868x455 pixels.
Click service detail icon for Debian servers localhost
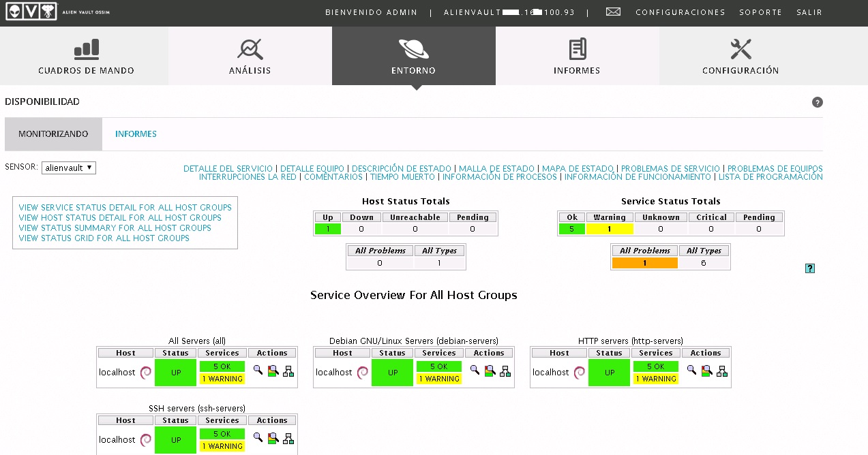click(x=490, y=371)
